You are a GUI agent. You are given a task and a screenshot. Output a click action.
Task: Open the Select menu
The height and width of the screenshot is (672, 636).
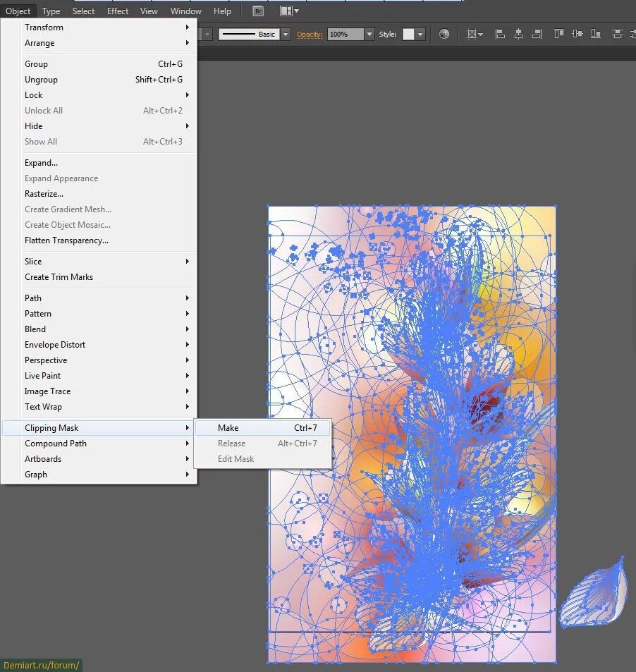coord(84,11)
